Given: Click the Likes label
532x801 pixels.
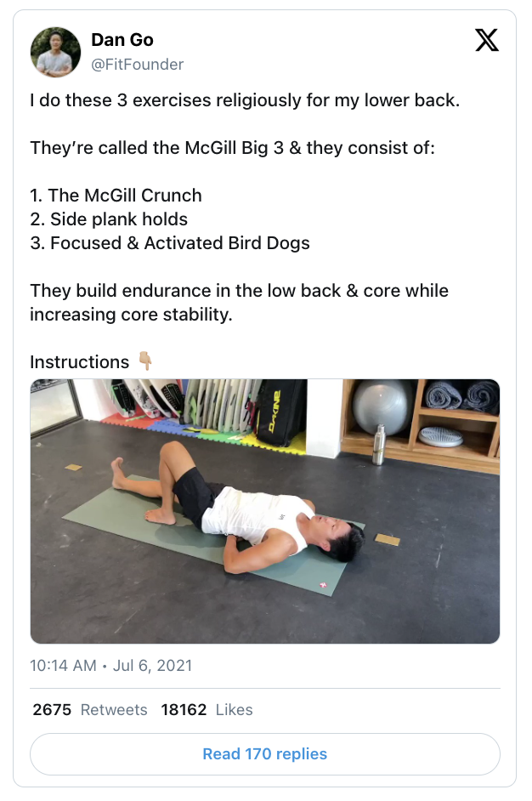Looking at the screenshot, I should coord(235,709).
